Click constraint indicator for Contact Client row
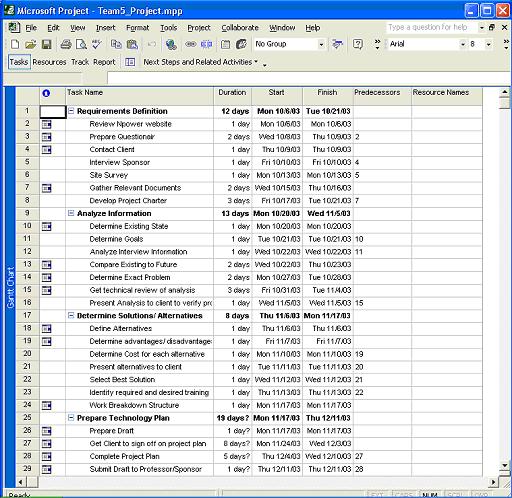 click(47, 150)
